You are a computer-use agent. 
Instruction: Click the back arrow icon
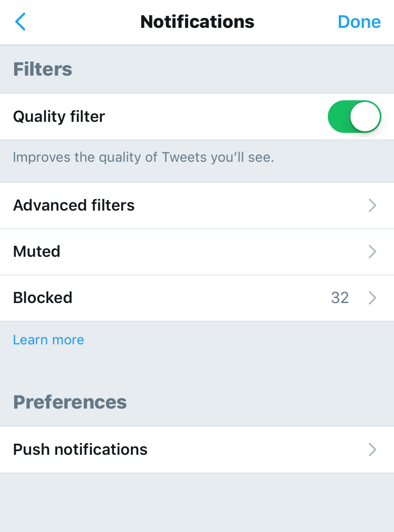tap(20, 22)
